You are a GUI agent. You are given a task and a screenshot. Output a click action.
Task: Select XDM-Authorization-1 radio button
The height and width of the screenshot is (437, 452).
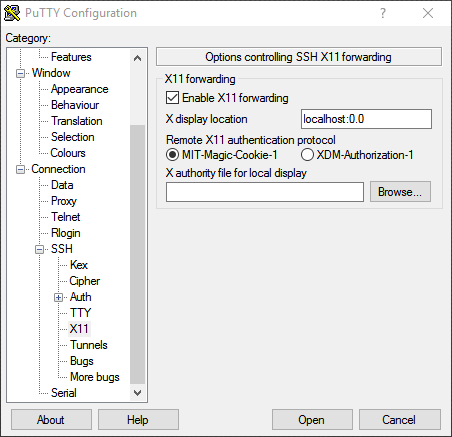[x=307, y=155]
